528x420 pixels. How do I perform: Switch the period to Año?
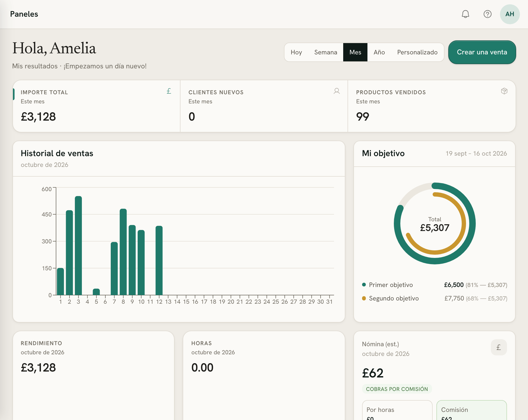379,52
